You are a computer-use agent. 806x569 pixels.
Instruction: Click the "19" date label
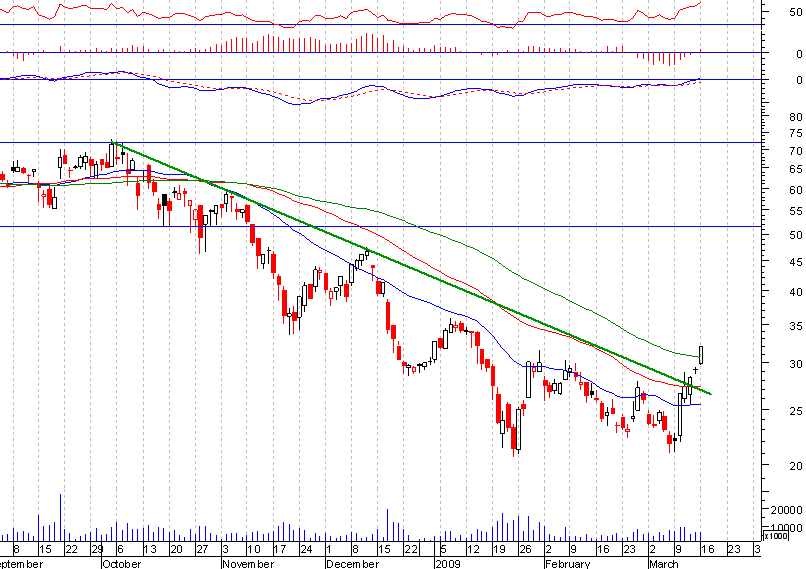click(x=499, y=549)
